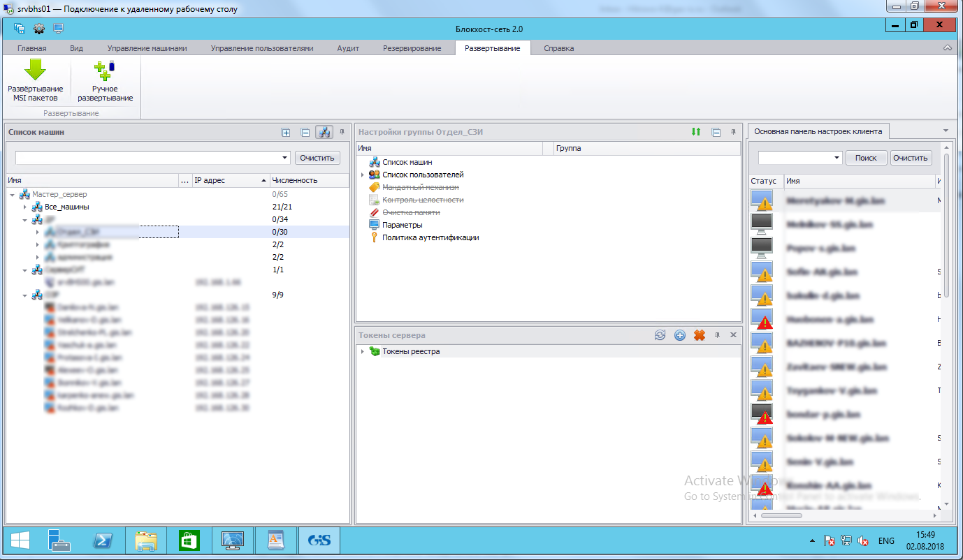
Task: Select the Основная панель настроек клиента tab
Action: click(818, 131)
